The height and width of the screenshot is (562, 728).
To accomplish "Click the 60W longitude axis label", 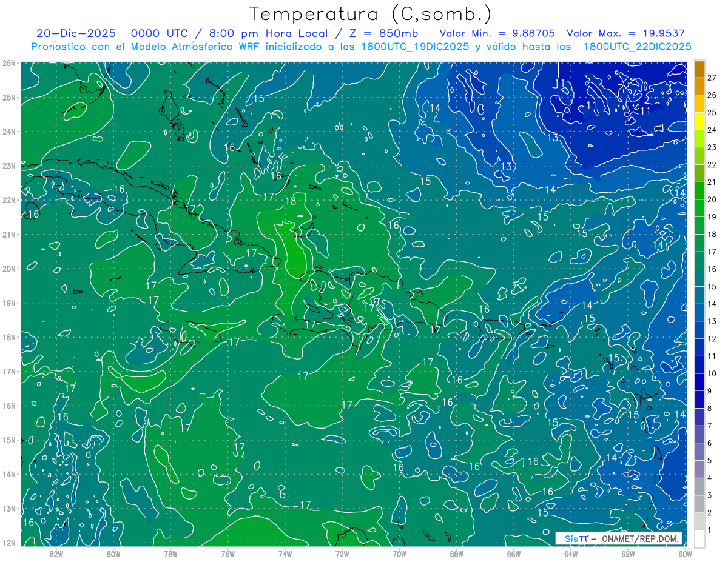I will click(686, 554).
